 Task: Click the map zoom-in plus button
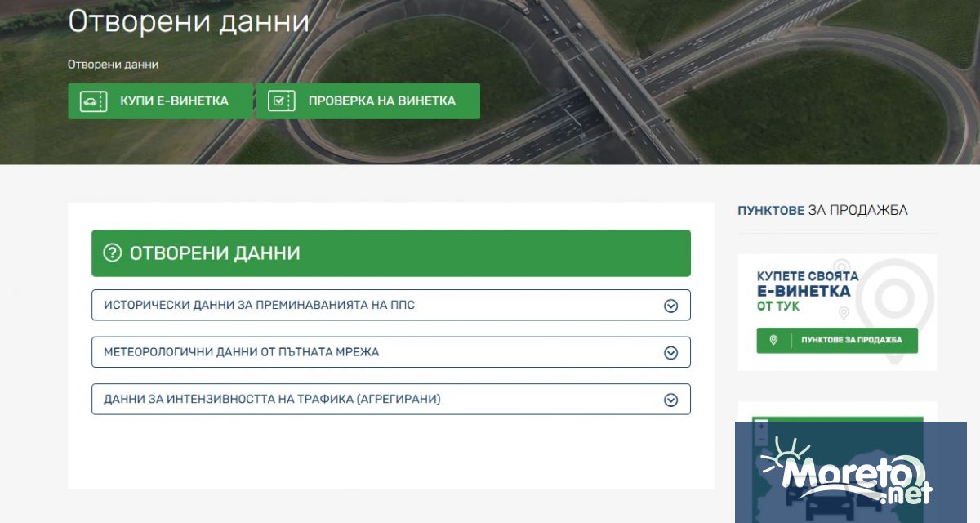[x=761, y=426]
